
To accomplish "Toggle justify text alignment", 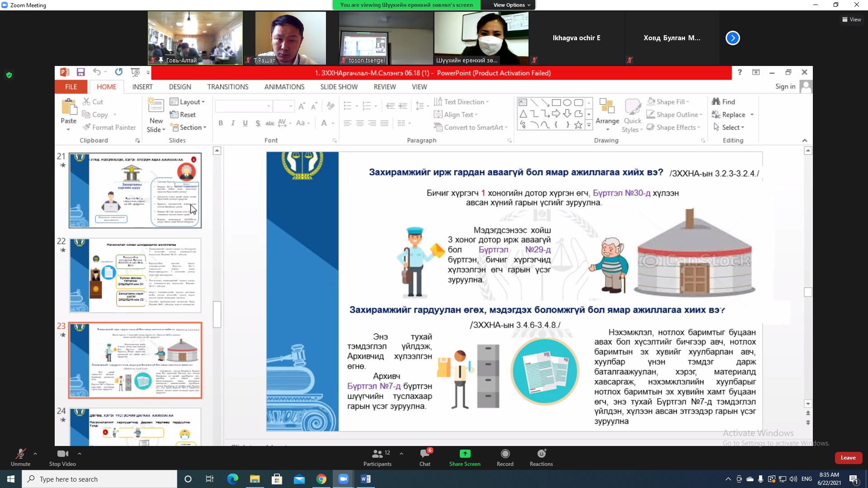I will (384, 123).
